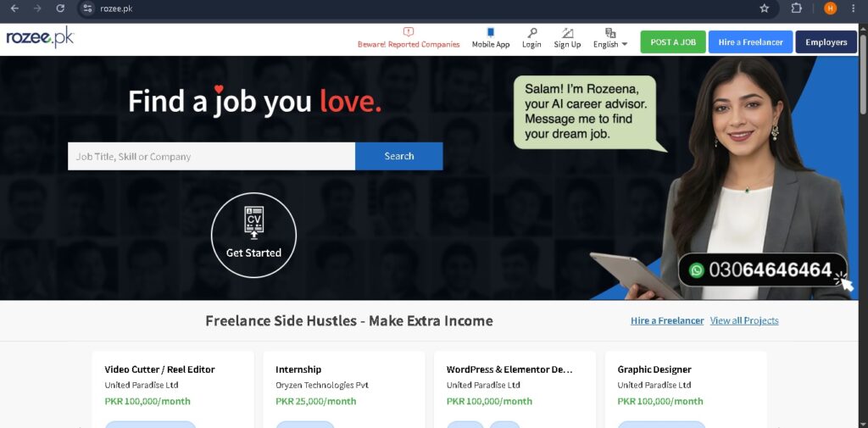Click the language translate icon

point(610,33)
